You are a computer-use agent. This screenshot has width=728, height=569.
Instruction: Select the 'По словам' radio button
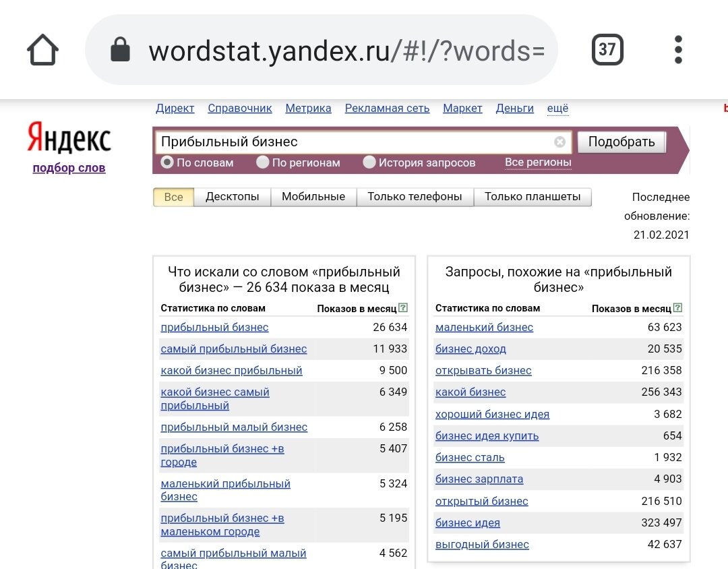pos(167,162)
